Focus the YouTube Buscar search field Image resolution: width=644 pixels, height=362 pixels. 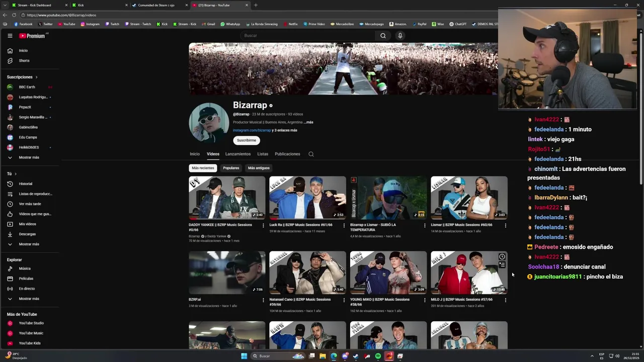coord(307,36)
